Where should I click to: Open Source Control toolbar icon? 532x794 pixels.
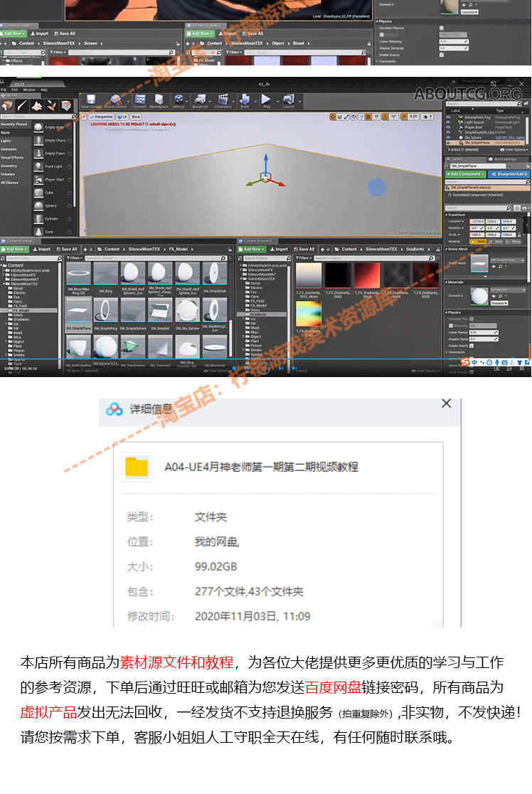[x=116, y=101]
